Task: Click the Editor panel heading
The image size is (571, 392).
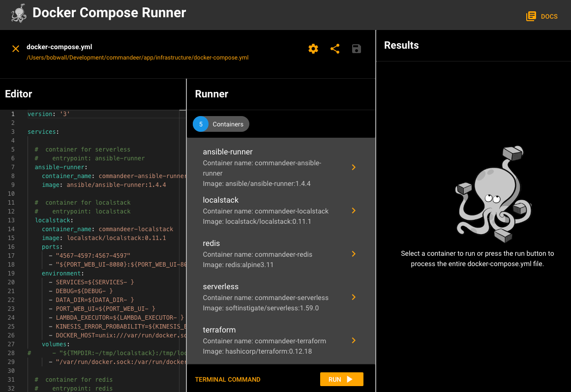Action: coord(19,94)
